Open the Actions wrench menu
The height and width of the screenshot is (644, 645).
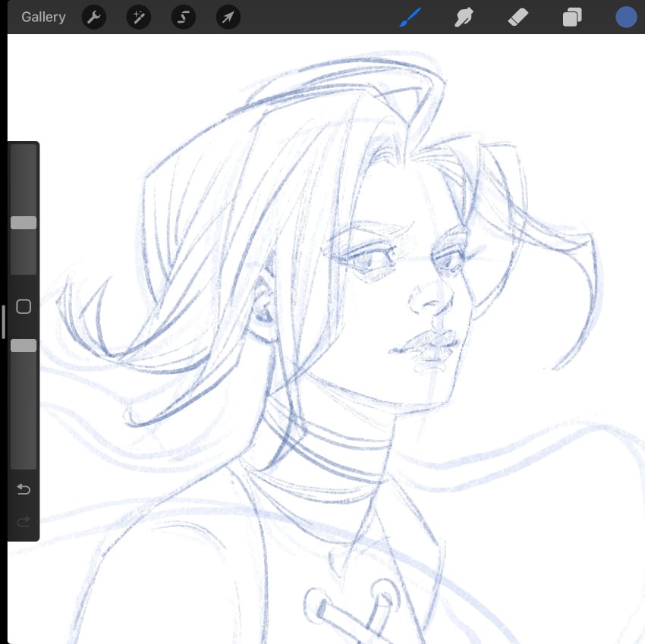(94, 17)
